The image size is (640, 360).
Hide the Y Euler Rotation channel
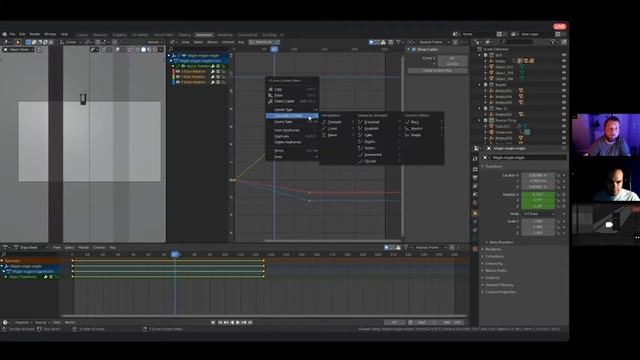pyautogui.click(x=178, y=76)
